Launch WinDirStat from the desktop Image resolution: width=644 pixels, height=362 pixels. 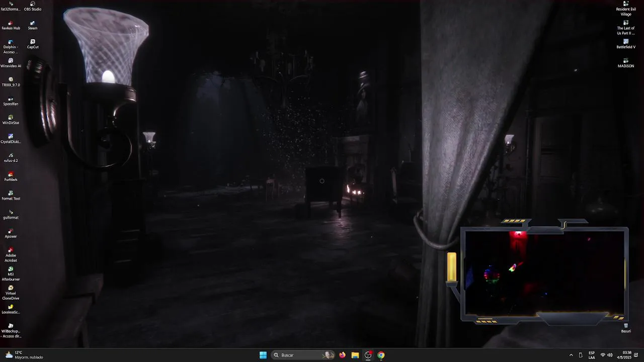tap(11, 120)
